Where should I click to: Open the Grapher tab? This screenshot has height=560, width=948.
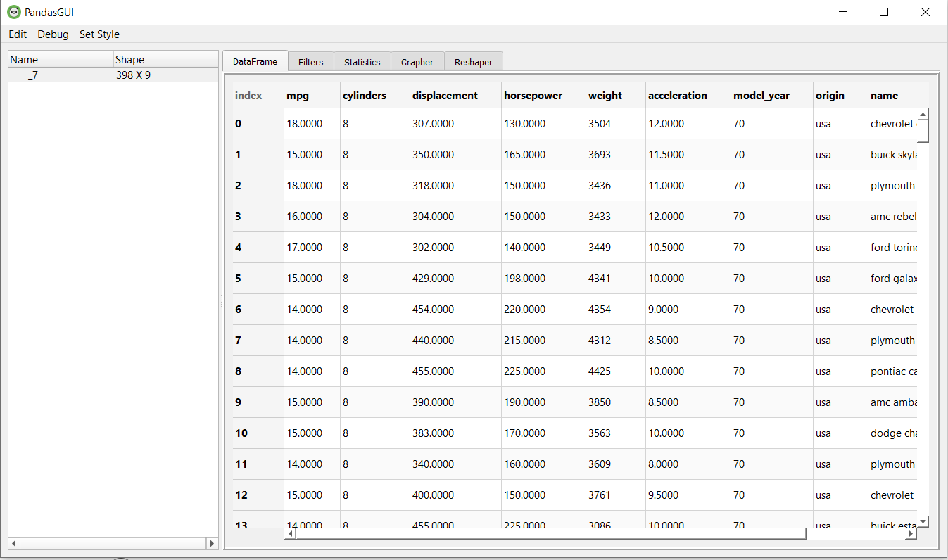pyautogui.click(x=417, y=62)
